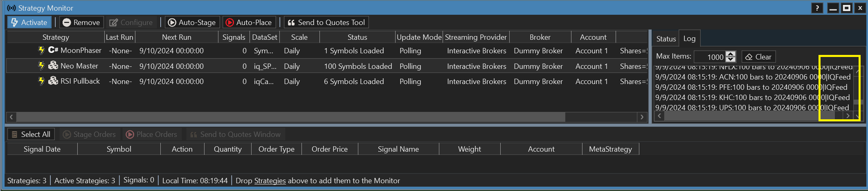Decrease Max Items with down arrow

(x=731, y=60)
